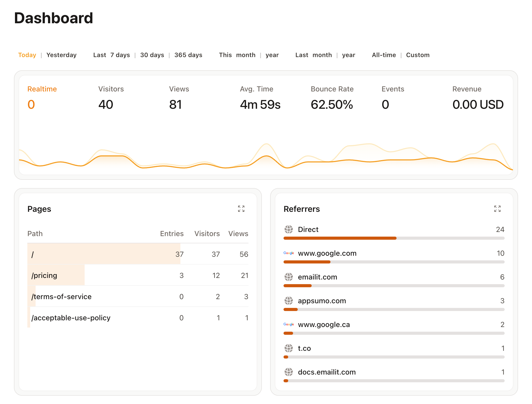Click the /terms-of-service path

click(62, 297)
